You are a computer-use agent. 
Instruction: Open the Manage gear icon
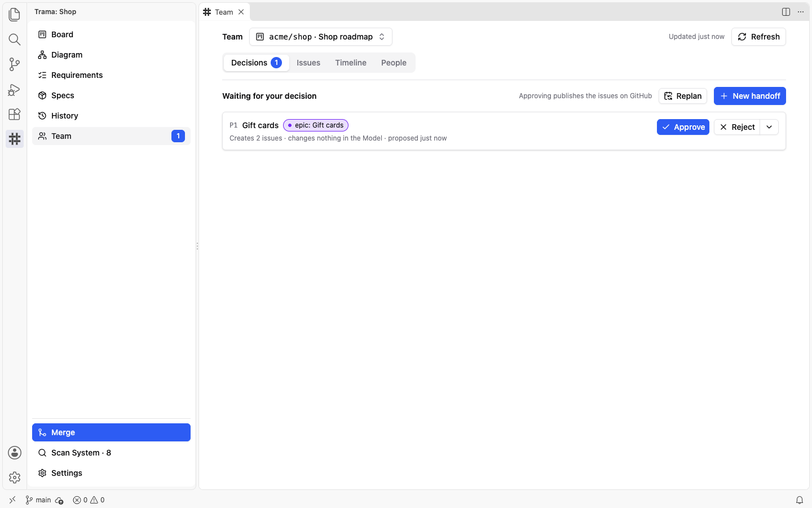[15, 478]
